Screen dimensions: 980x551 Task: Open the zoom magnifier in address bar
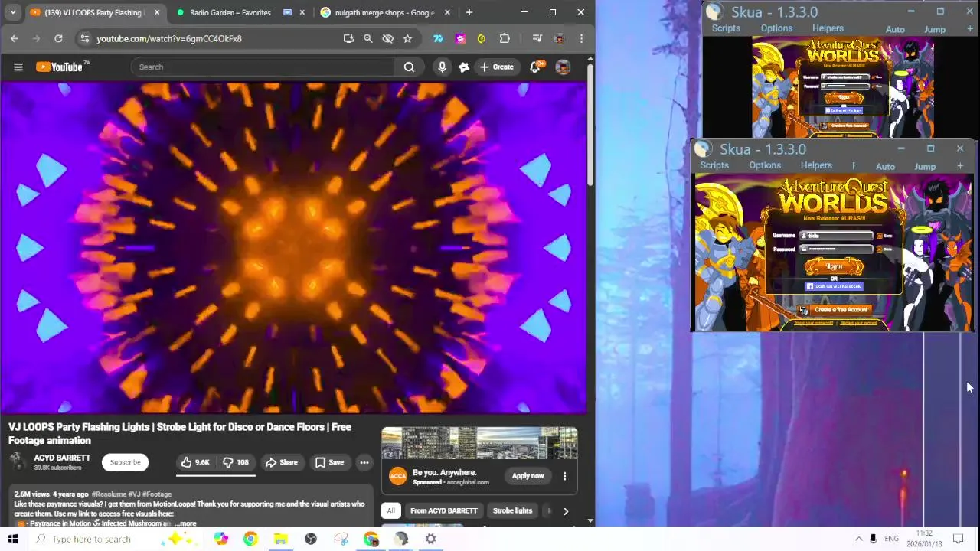[367, 38]
